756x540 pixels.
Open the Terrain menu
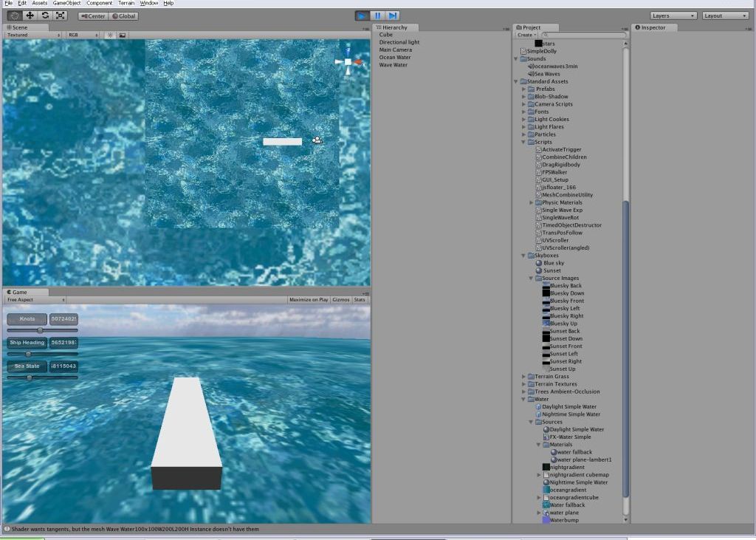126,3
